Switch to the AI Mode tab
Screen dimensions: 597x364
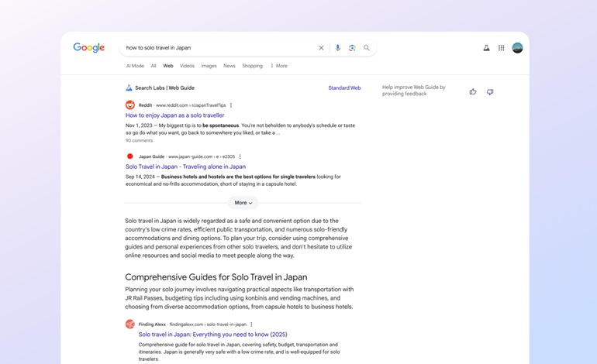point(135,66)
